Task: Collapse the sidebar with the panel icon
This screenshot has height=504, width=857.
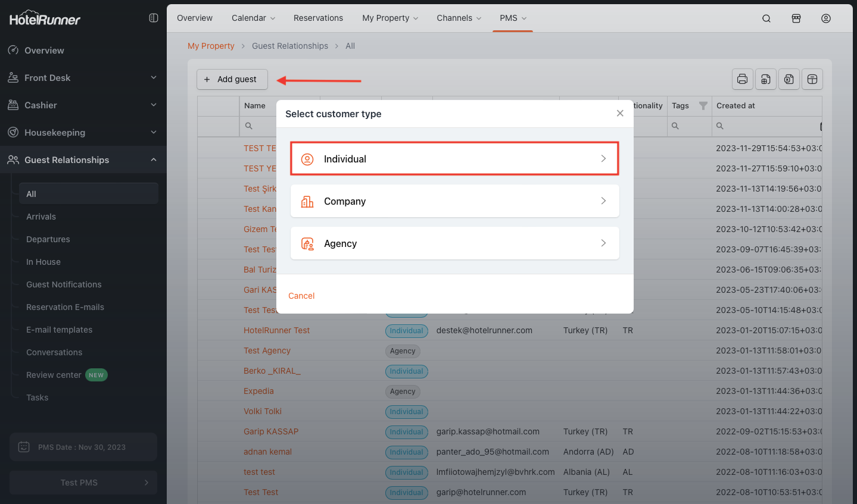Action: (x=154, y=18)
